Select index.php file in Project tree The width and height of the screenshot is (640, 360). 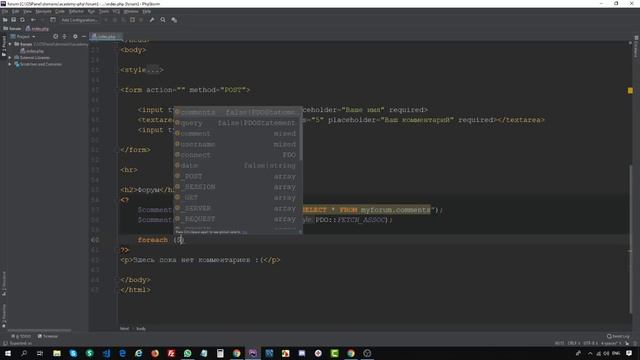click(x=32, y=51)
